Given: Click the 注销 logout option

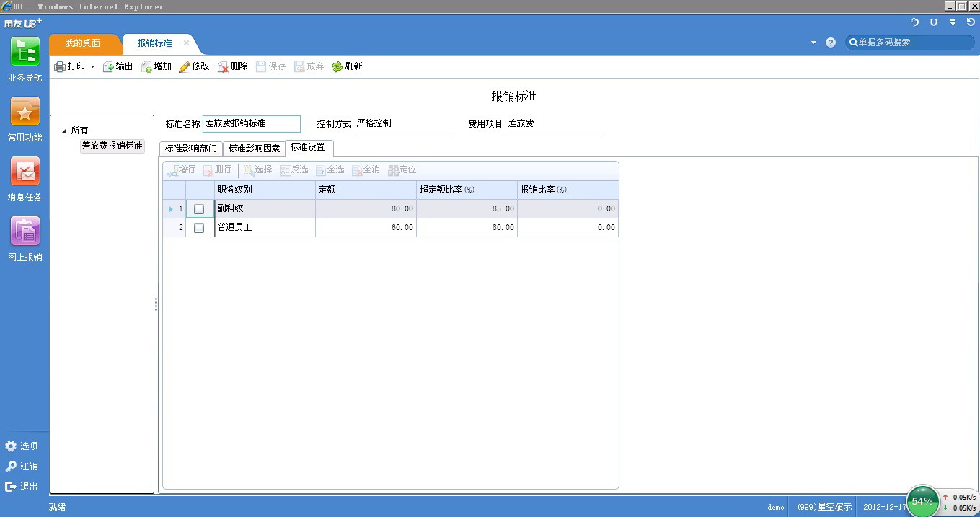Looking at the screenshot, I should coord(22,467).
